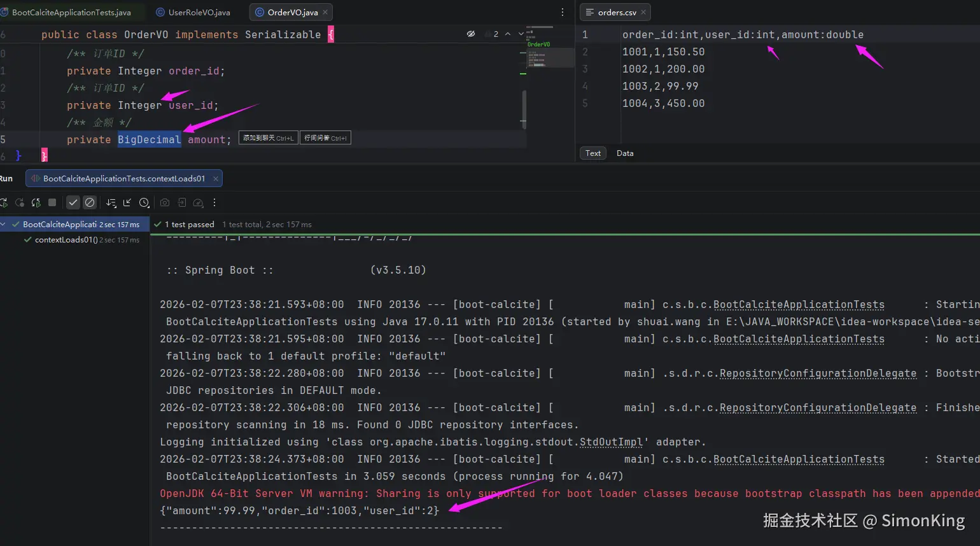Screen dimensions: 980x546
Task: Click the 行间问答 inline button
Action: [x=325, y=138]
